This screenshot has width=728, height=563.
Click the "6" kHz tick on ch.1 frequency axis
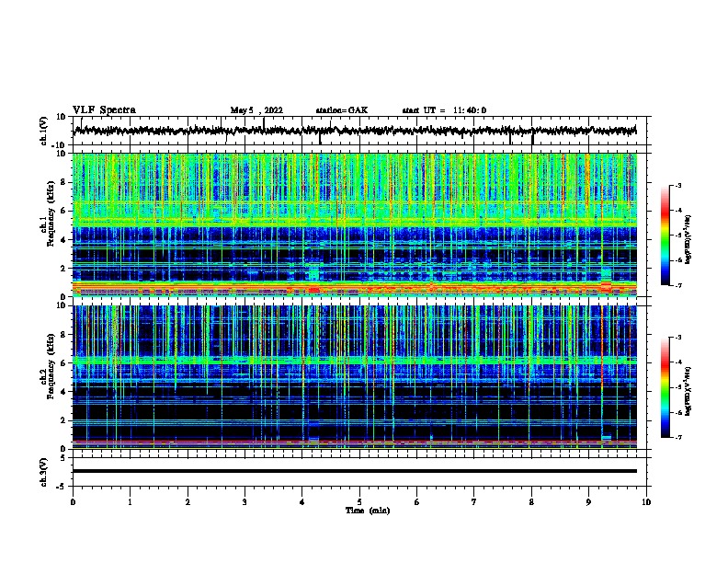[x=65, y=211]
